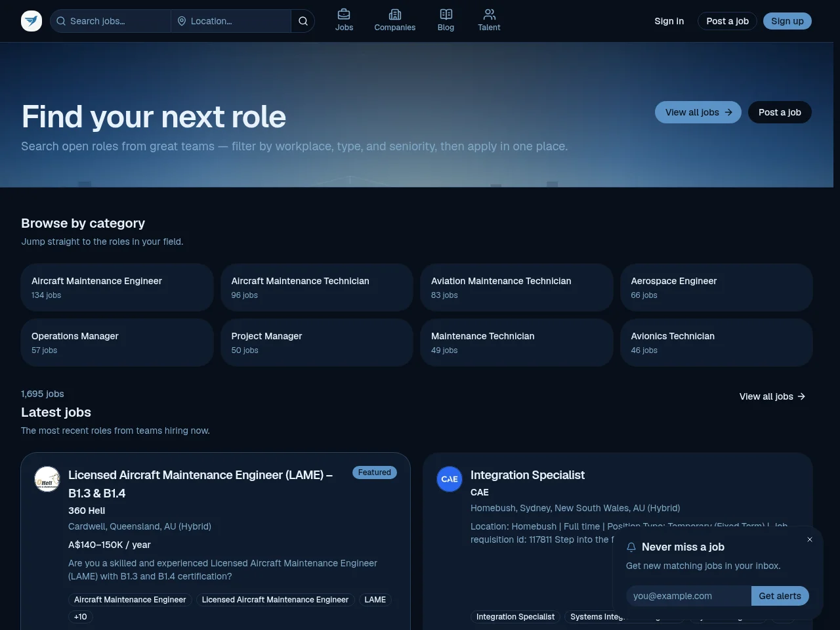This screenshot has height=630, width=840.
Task: Open Maintenance Technician 49 jobs card
Action: coord(516,343)
